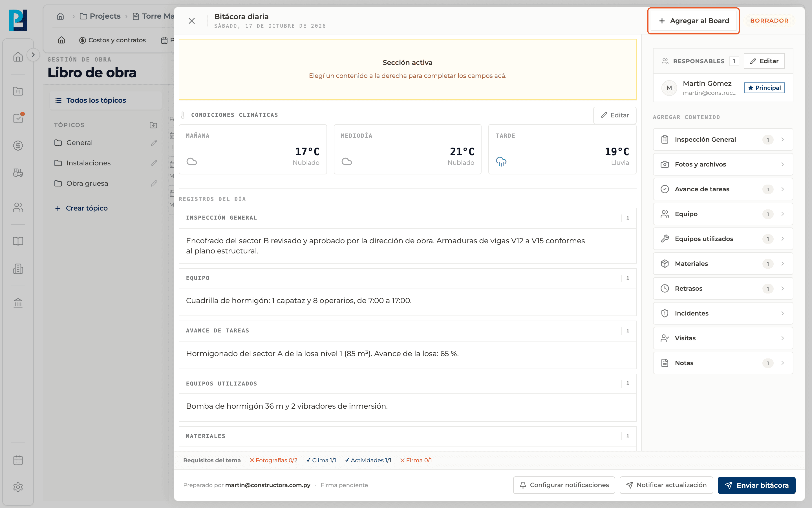Click Enviar bitácora button
This screenshot has width=812, height=508.
(756, 485)
